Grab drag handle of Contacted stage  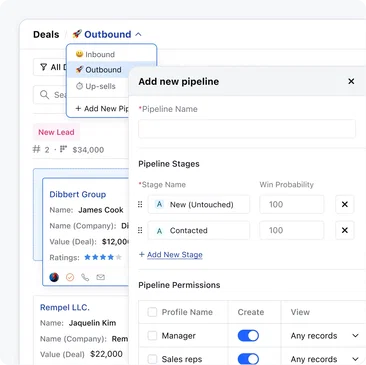coord(140,230)
